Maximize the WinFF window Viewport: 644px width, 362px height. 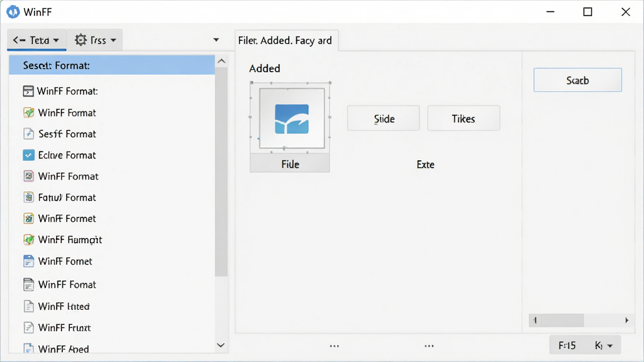tap(588, 12)
